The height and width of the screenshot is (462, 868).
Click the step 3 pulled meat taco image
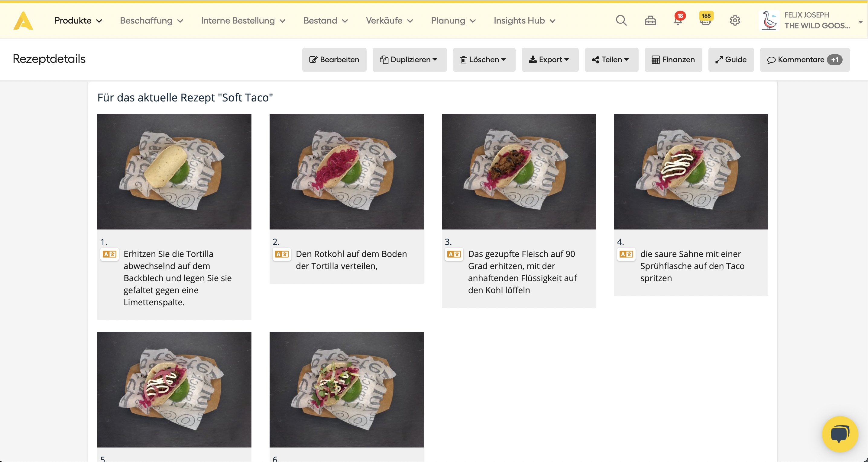[519, 172]
